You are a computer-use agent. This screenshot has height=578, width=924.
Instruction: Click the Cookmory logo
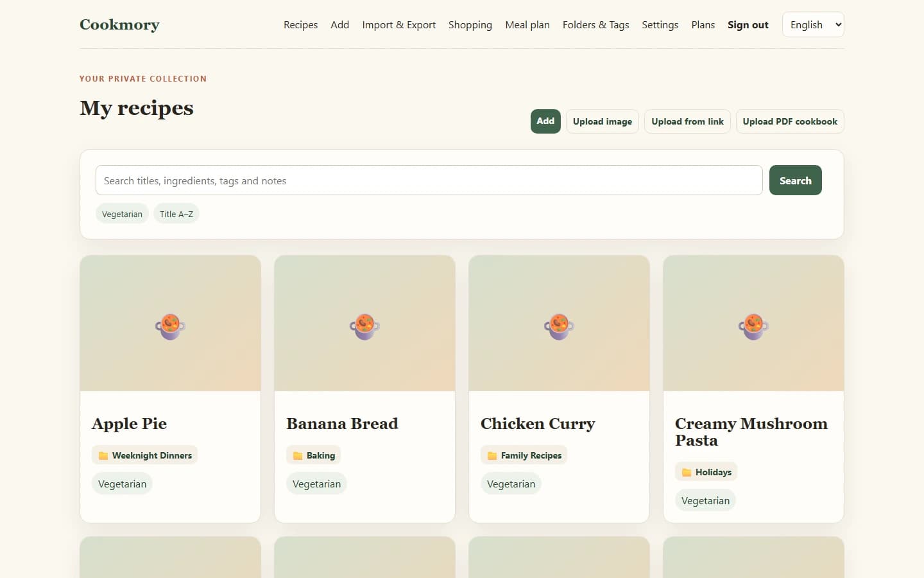pyautogui.click(x=119, y=24)
